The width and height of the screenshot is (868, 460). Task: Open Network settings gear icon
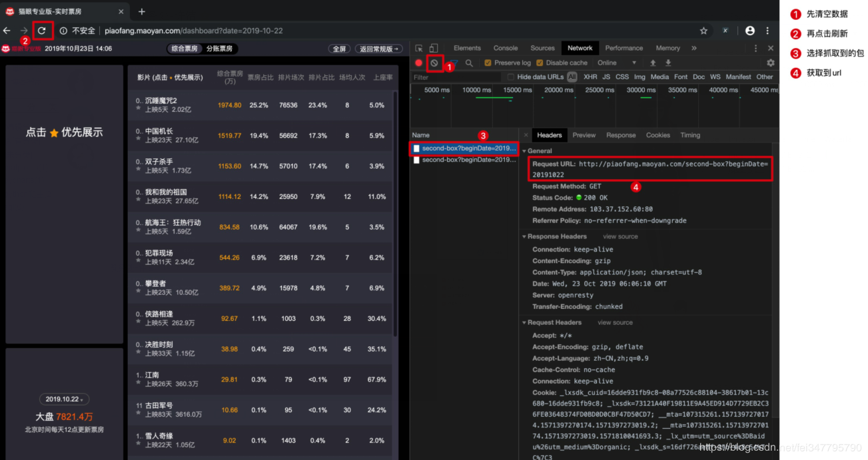click(771, 63)
